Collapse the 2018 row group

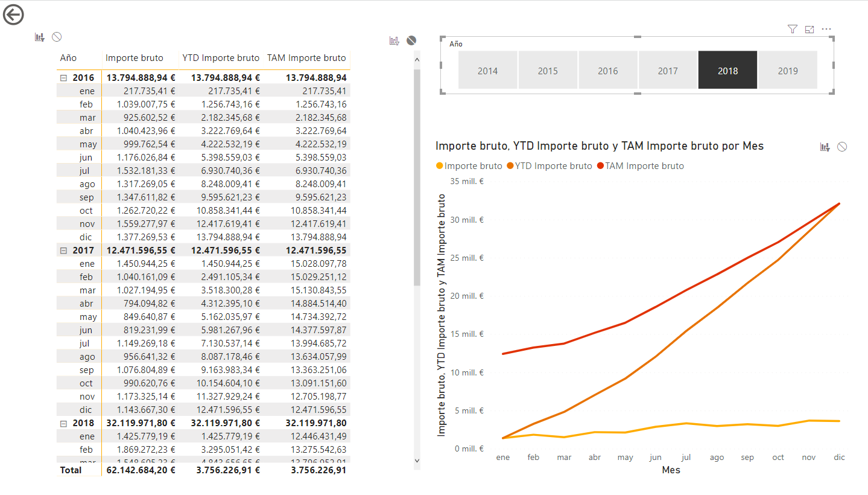pos(63,423)
